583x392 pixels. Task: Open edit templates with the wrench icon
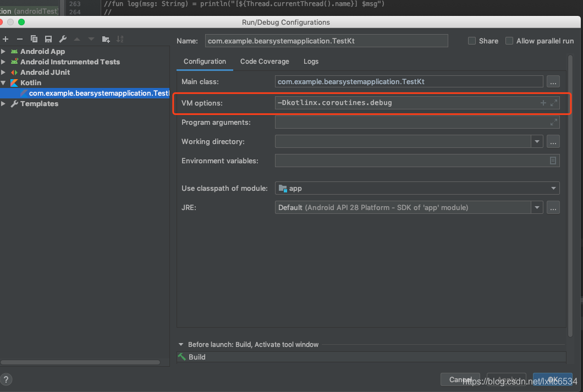point(63,39)
